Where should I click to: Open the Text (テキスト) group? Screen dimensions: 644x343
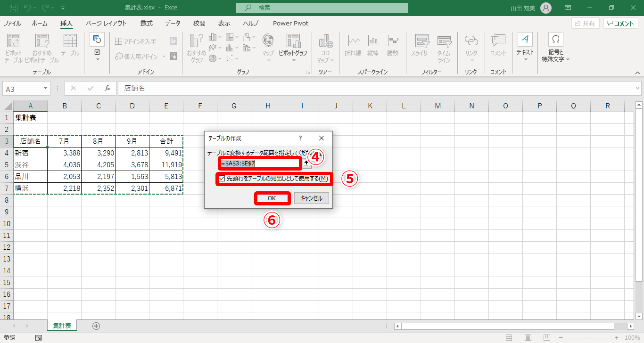click(x=525, y=47)
